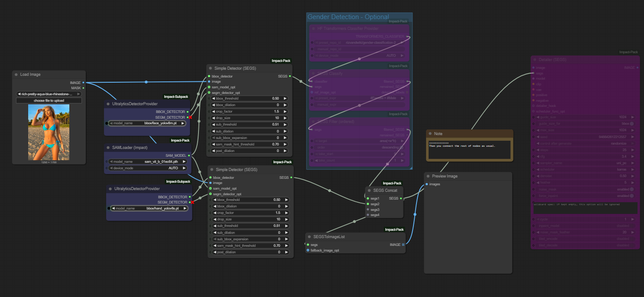Screen dimensions: 644x297
Task: Toggle tiled_encode switch in Detailer
Action: click(x=631, y=239)
